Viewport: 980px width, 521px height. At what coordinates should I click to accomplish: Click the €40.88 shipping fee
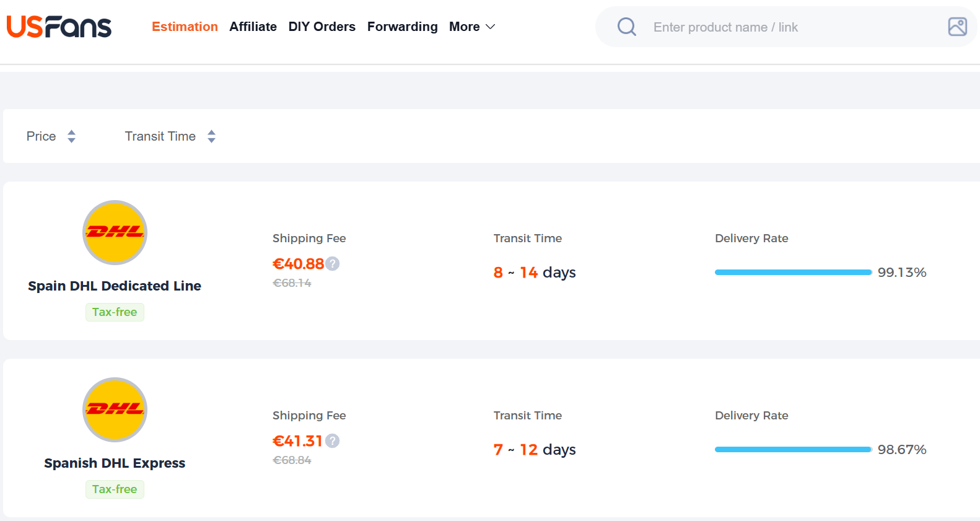(x=298, y=264)
